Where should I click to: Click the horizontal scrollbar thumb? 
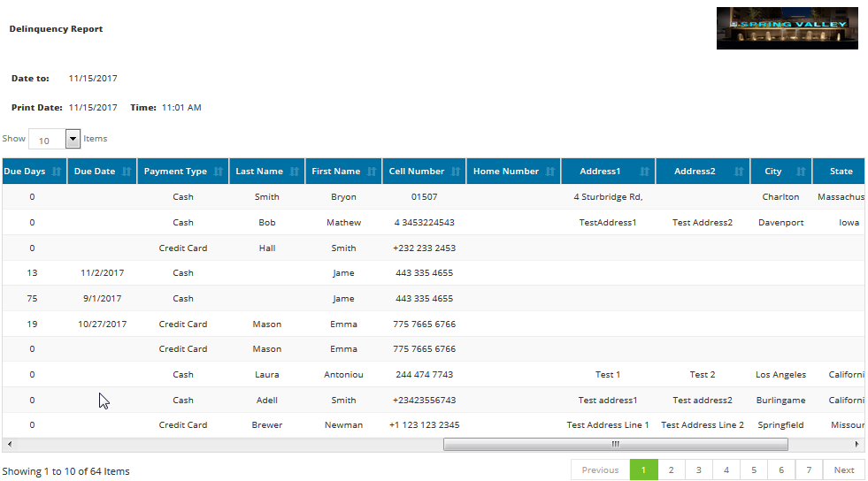pos(616,444)
